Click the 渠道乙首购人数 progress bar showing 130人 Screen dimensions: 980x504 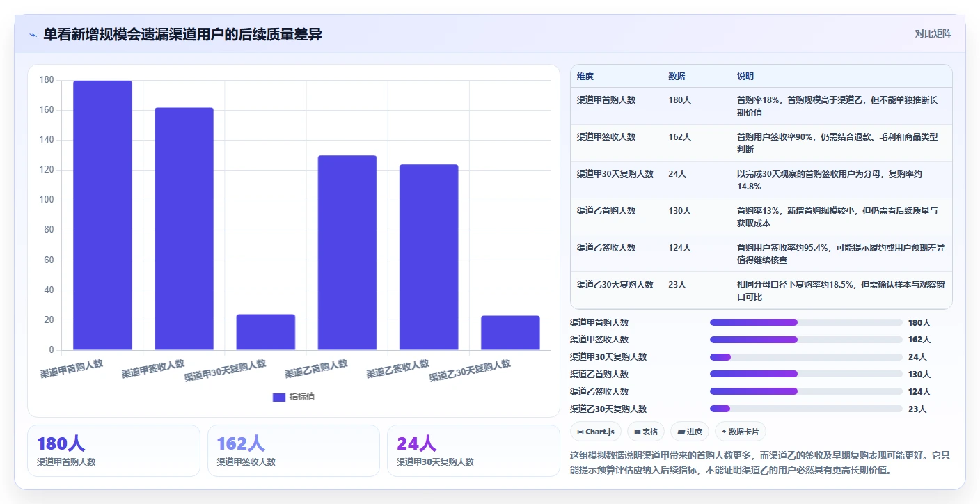[806, 374]
